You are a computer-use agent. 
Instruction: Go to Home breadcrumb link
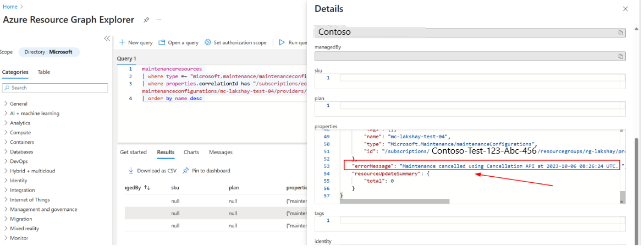click(x=10, y=7)
